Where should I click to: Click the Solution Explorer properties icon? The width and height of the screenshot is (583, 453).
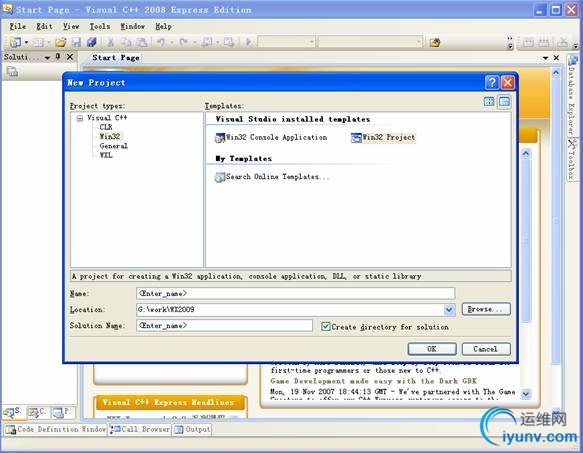tap(12, 71)
